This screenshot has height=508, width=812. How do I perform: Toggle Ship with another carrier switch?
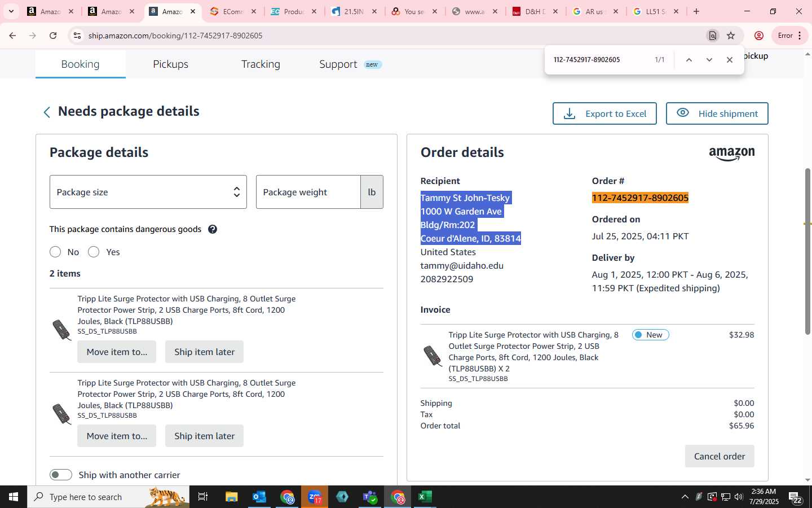tap(61, 475)
